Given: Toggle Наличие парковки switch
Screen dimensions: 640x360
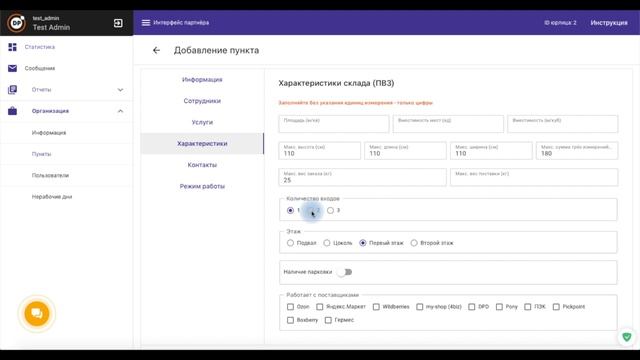Looking at the screenshot, I should point(345,272).
